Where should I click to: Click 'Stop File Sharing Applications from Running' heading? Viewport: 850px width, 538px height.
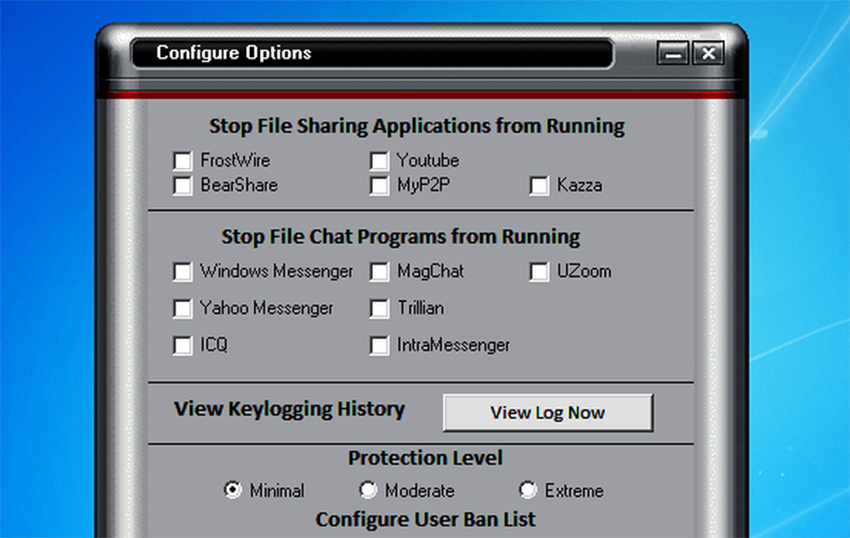point(417,126)
